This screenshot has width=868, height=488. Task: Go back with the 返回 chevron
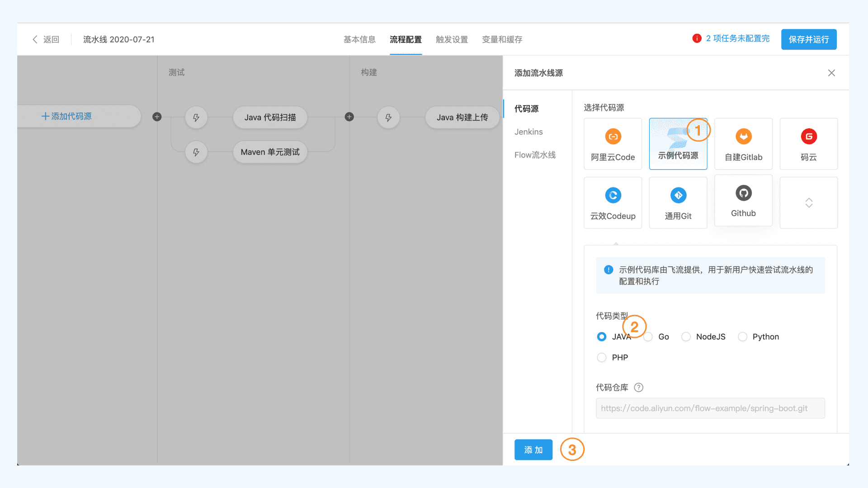pos(36,39)
